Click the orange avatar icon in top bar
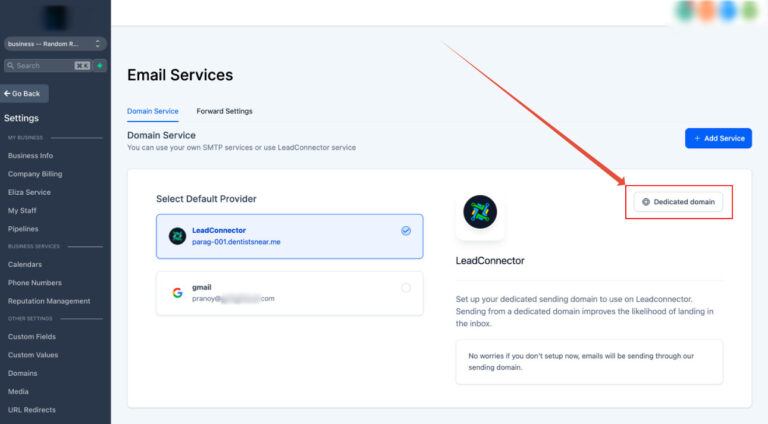Image resolution: width=768 pixels, height=424 pixels. [x=707, y=11]
